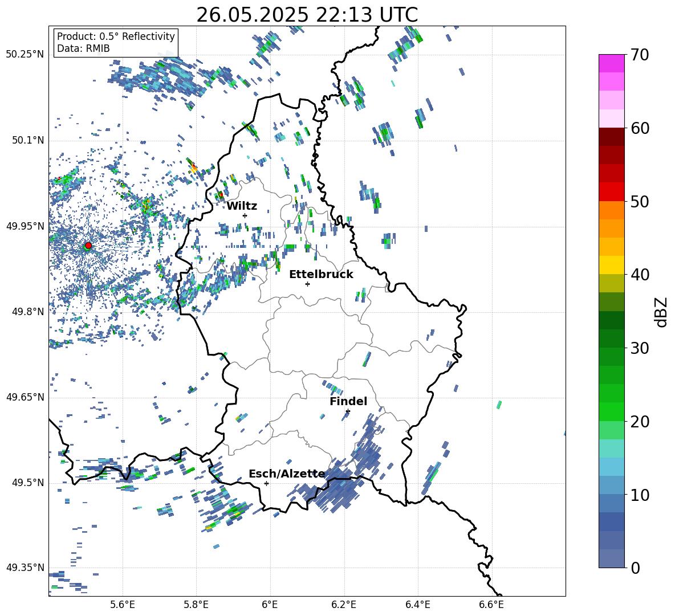Click the 'Product: 0.5° Reflectivity' text
The height and width of the screenshot is (616, 675).
(116, 36)
